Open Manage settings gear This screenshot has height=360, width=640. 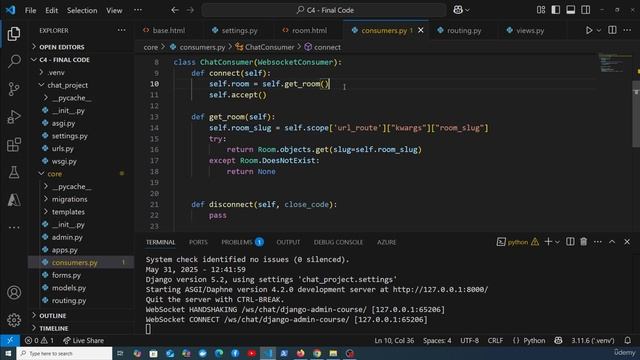click(14, 320)
